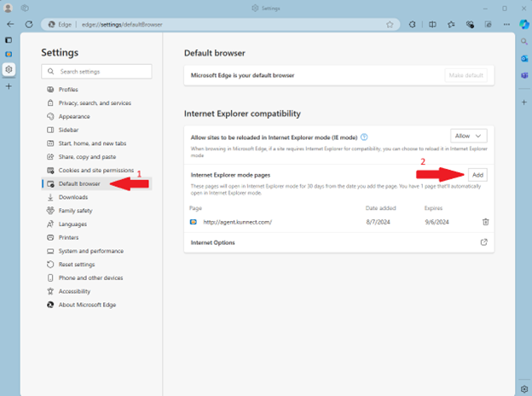
Task: Go to Downloads settings
Action: 72,197
